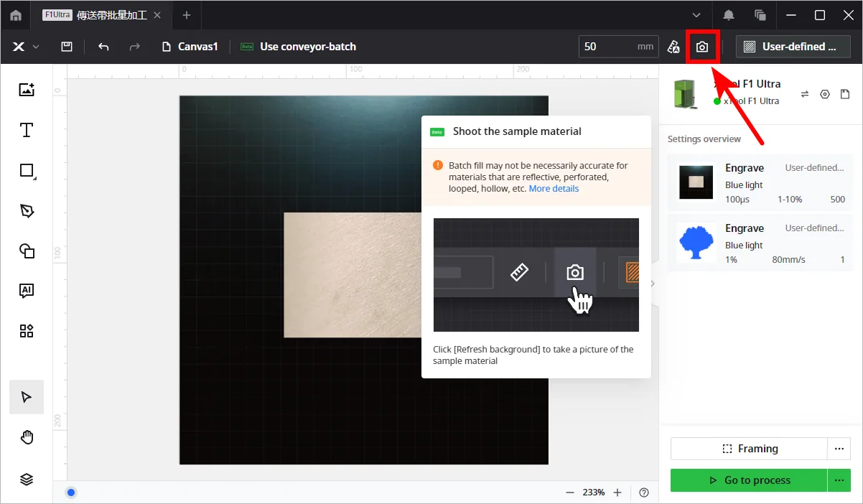Select the Rectangle shape tool
The height and width of the screenshot is (504, 863).
[x=27, y=170]
